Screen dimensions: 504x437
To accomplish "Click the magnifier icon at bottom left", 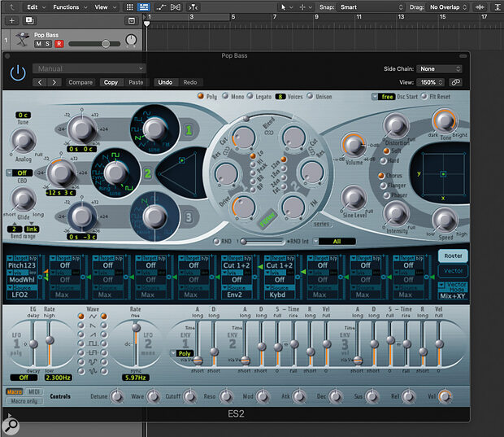I will tap(11, 426).
